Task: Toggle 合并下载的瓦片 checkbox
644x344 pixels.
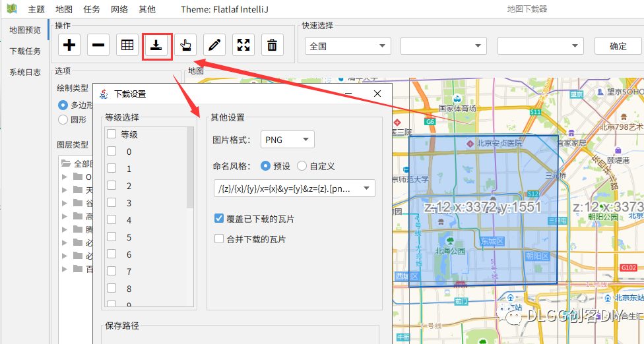Action: 219,239
